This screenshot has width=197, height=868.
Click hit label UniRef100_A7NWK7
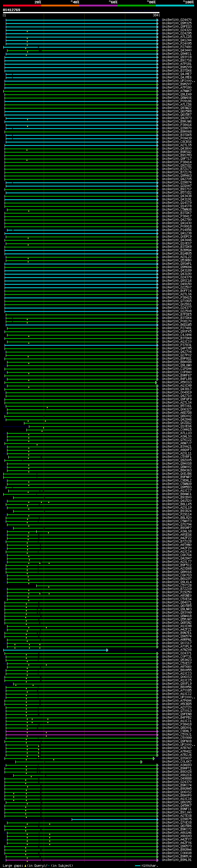click(x=177, y=91)
